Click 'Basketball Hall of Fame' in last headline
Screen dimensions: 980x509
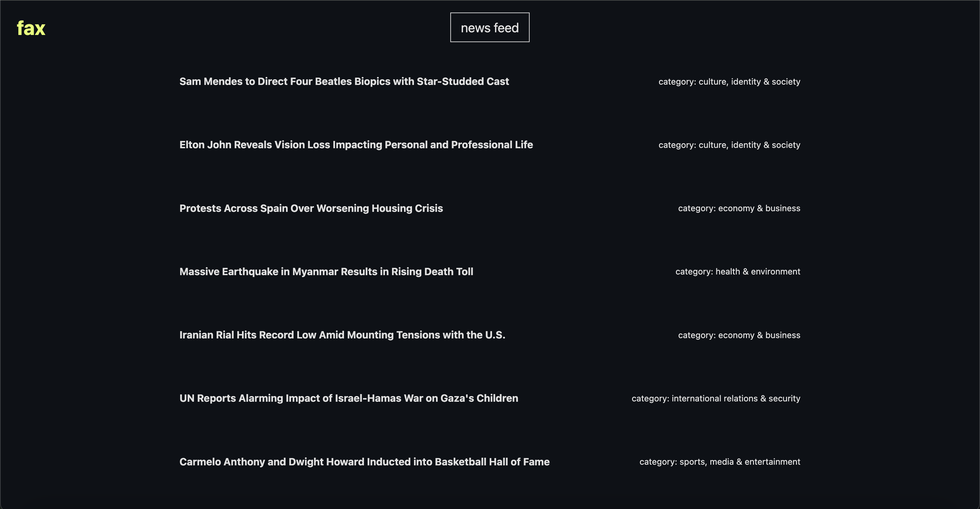pyautogui.click(x=492, y=461)
